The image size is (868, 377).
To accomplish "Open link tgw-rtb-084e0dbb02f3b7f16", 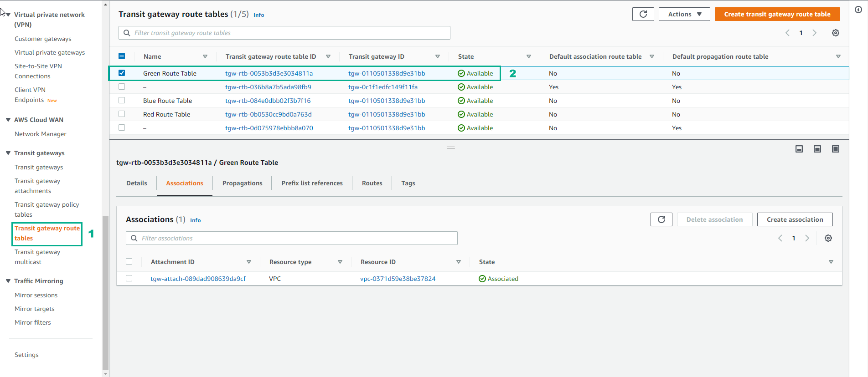I will (x=268, y=101).
